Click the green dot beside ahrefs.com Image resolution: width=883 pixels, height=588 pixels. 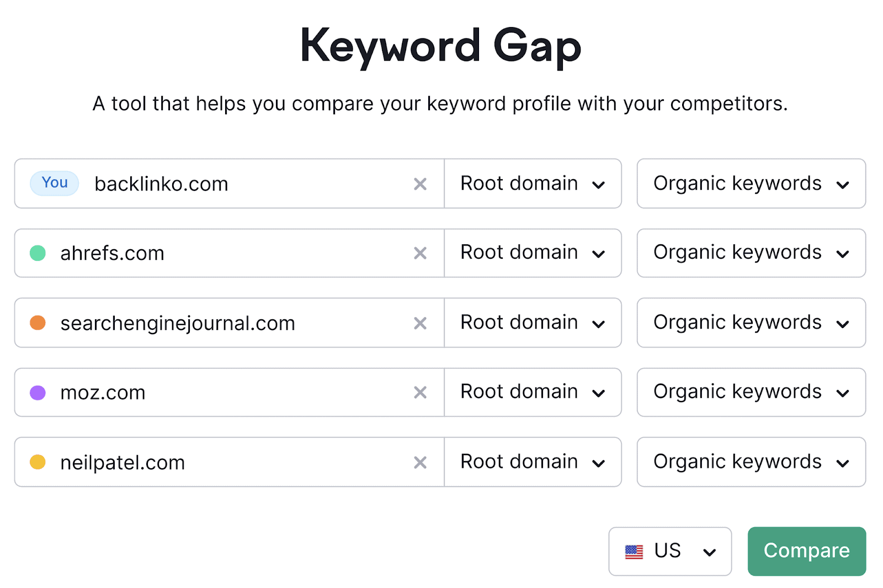[38, 253]
